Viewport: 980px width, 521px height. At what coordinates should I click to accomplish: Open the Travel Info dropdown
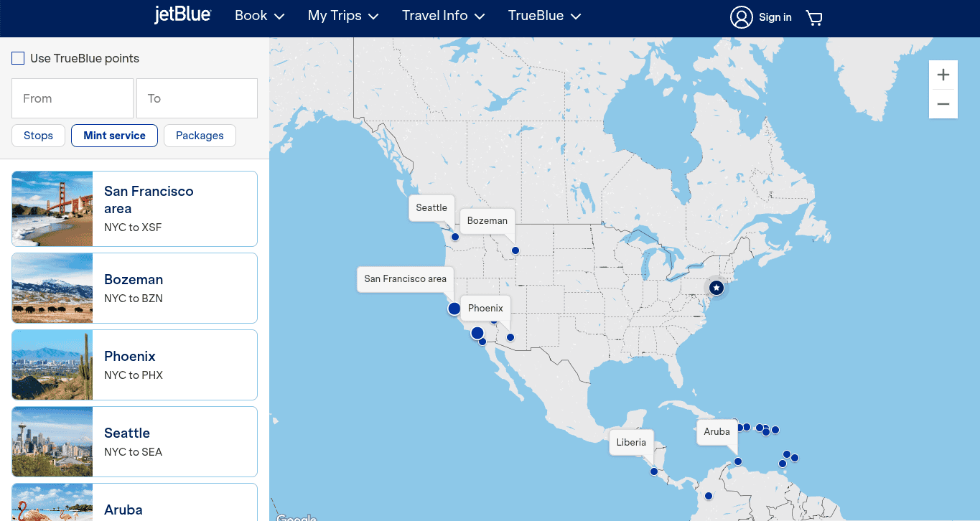(x=443, y=16)
